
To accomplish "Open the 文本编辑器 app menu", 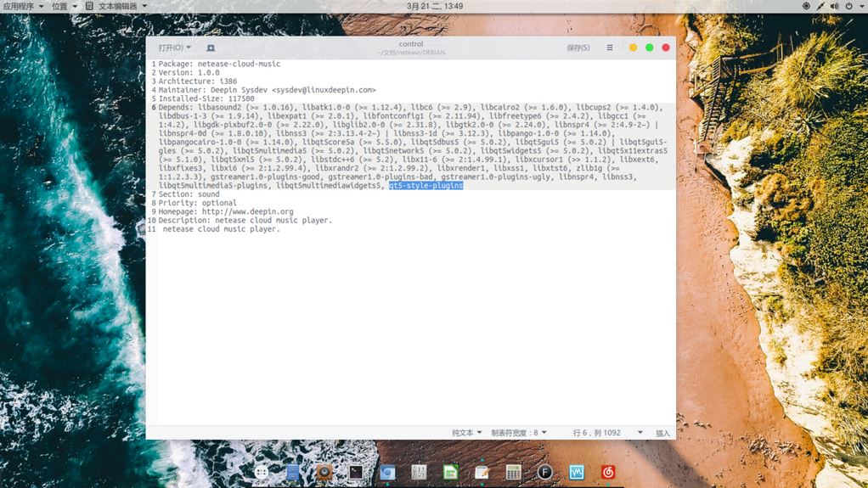I will coord(116,6).
